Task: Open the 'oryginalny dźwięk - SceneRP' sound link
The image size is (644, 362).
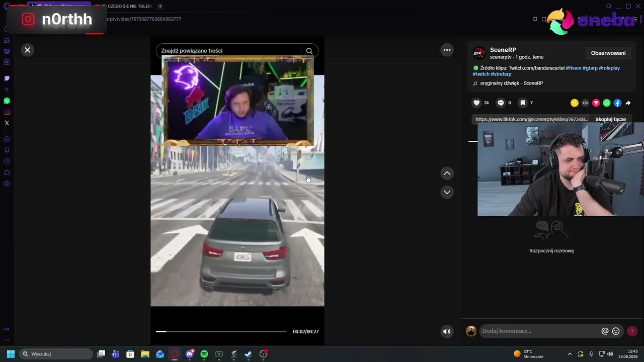Action: pos(512,83)
